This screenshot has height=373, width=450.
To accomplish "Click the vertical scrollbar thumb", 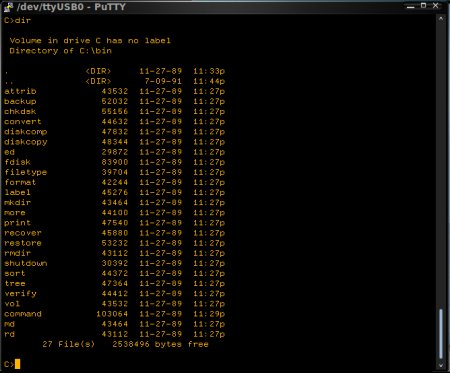I will (441, 334).
